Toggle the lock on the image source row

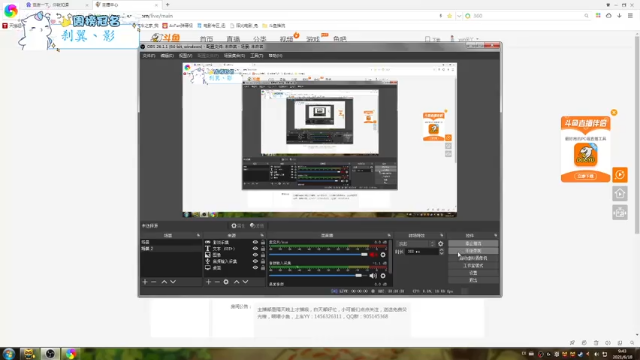click(x=263, y=255)
